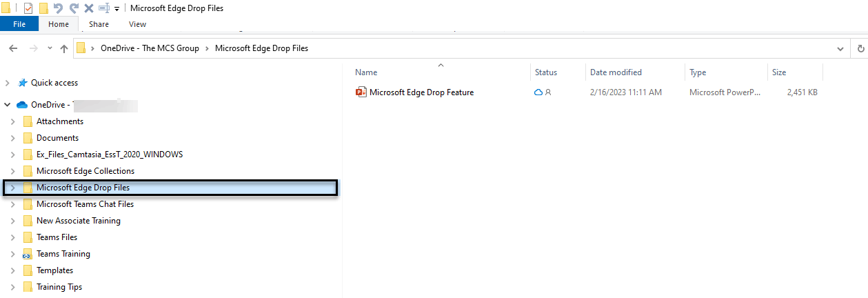Image resolution: width=868 pixels, height=298 pixels.
Task: Select the Microsoft Edge Drop Feature file
Action: 421,92
